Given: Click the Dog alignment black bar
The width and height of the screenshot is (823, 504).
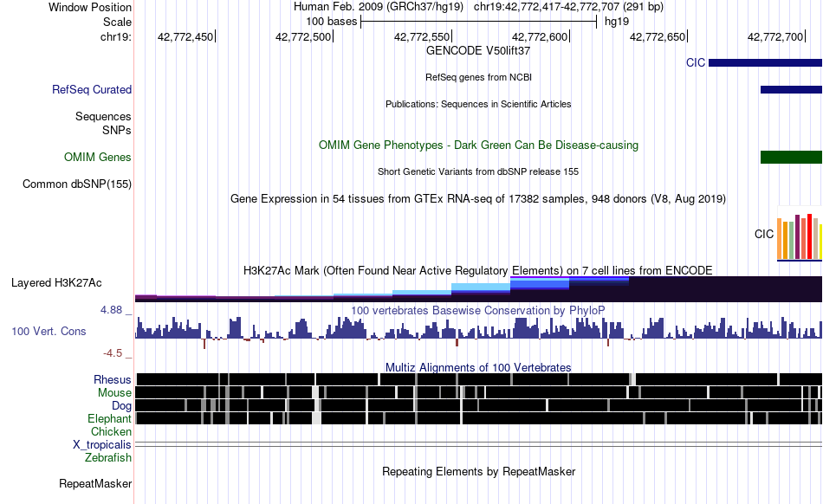Looking at the screenshot, I should tap(478, 405).
